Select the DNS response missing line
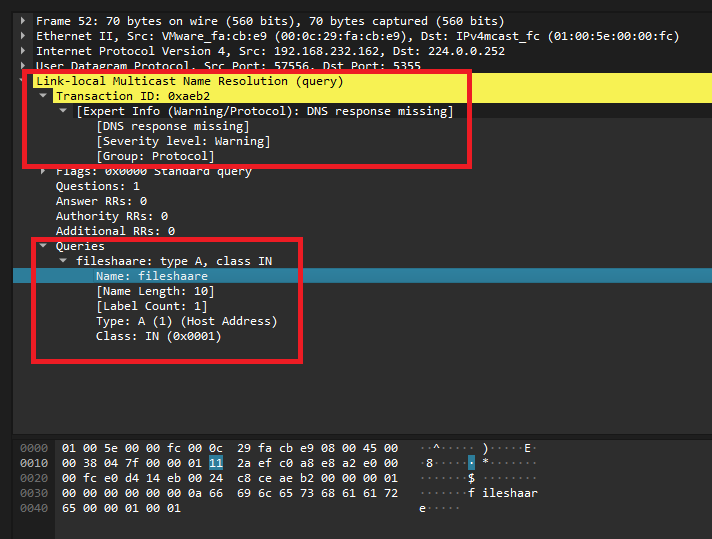The height and width of the screenshot is (539, 712). [x=172, y=126]
